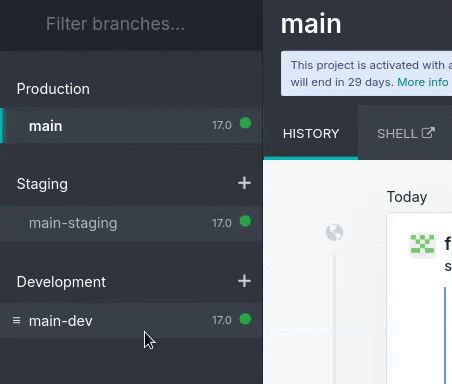Click the 17.0 version label on main-dev

[x=222, y=320]
